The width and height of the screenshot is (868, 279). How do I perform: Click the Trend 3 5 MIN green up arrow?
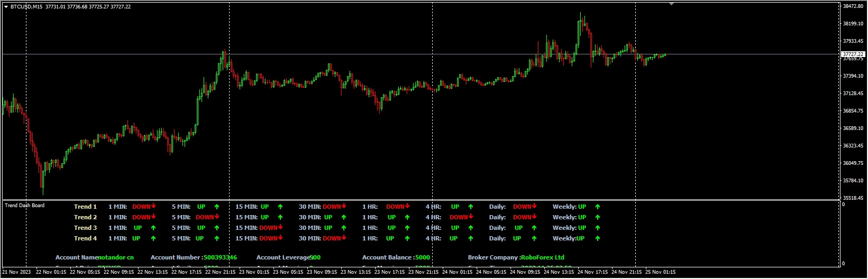click(217, 228)
